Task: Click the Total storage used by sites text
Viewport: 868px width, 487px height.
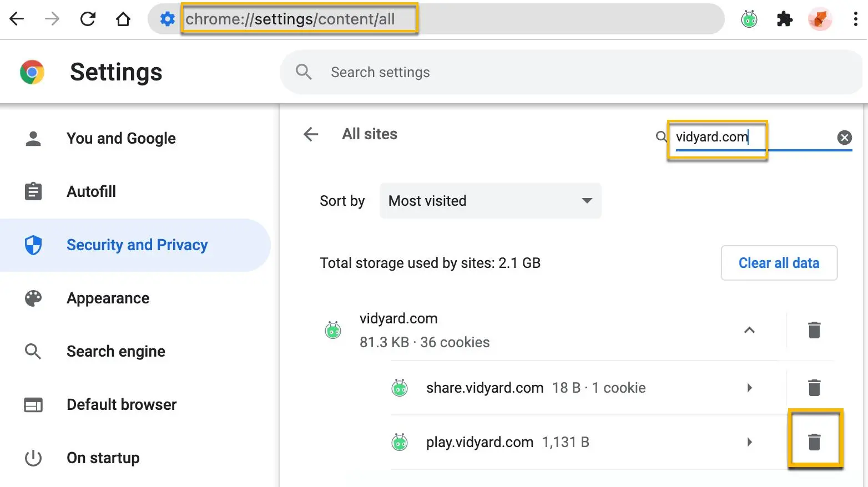Action: 430,263
